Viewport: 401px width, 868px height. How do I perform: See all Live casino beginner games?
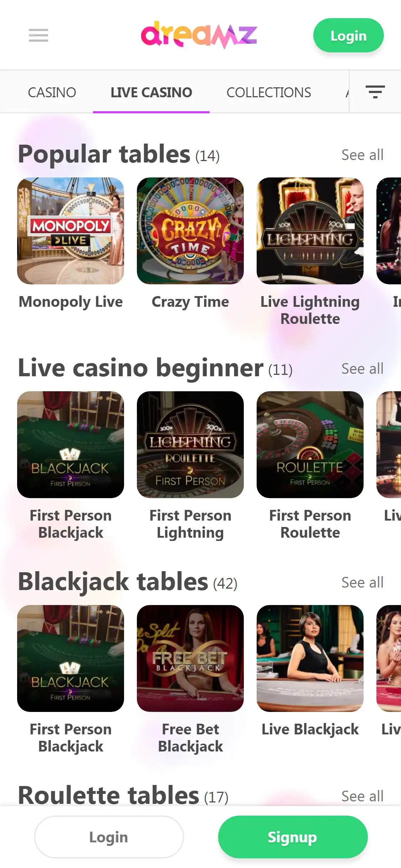coord(362,369)
